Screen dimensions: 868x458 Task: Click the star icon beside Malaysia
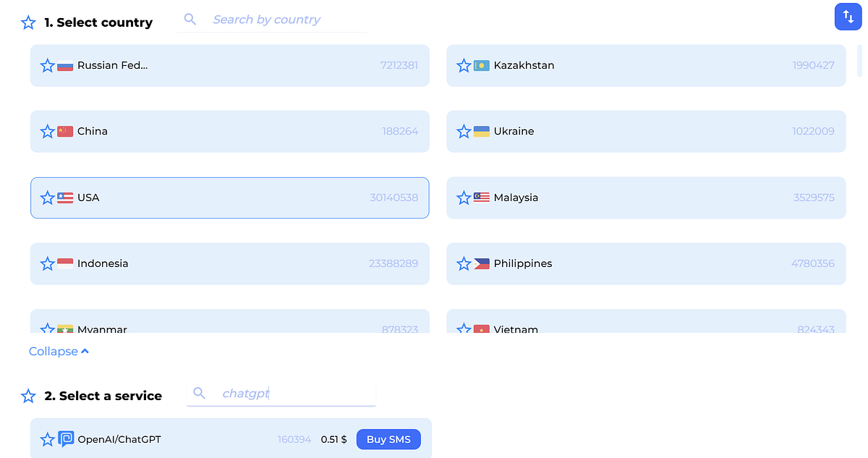pos(464,198)
